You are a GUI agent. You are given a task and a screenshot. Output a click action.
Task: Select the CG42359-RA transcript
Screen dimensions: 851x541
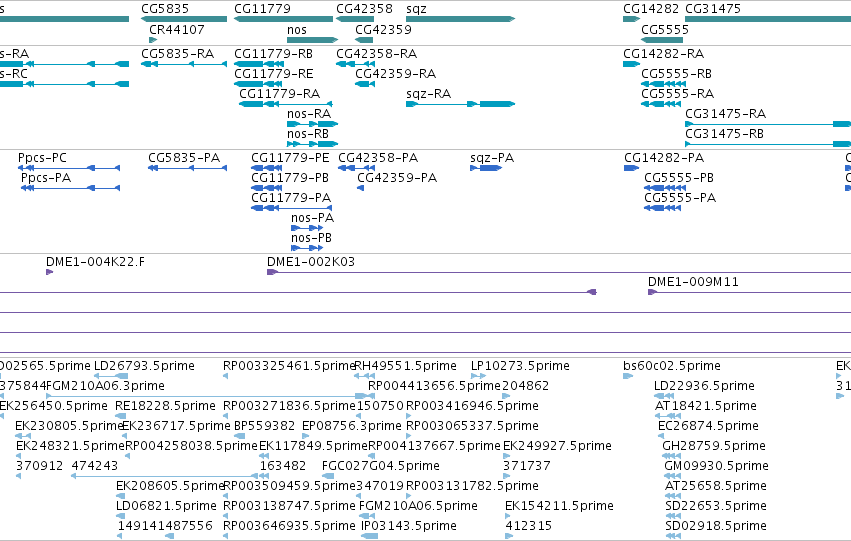coord(365,84)
